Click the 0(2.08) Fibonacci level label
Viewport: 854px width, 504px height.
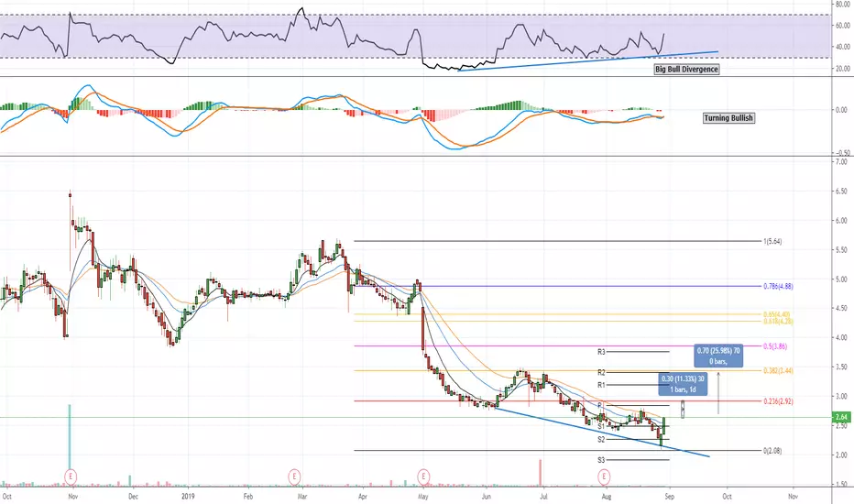coord(772,451)
